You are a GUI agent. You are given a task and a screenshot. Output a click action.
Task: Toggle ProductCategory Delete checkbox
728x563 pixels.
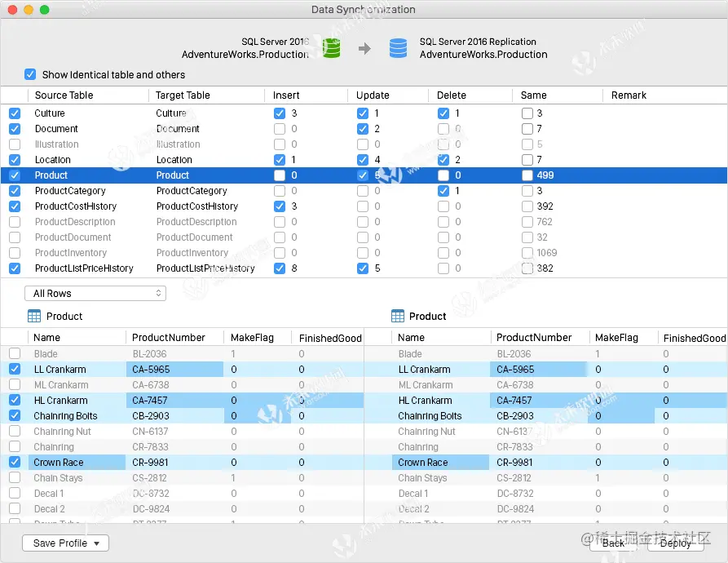coord(443,191)
